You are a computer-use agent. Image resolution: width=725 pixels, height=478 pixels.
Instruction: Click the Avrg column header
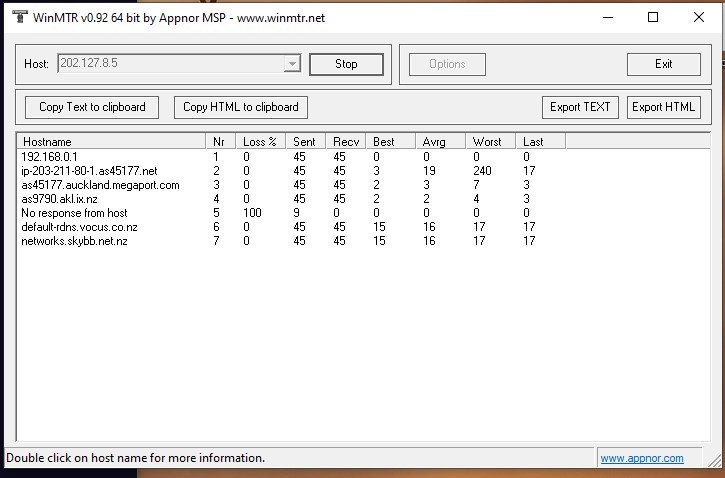pyautogui.click(x=441, y=141)
